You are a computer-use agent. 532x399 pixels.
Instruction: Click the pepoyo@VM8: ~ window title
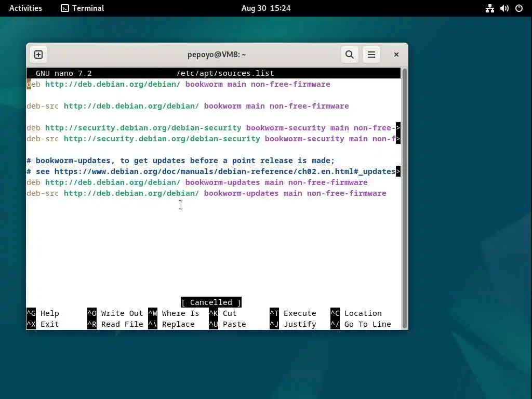(217, 55)
